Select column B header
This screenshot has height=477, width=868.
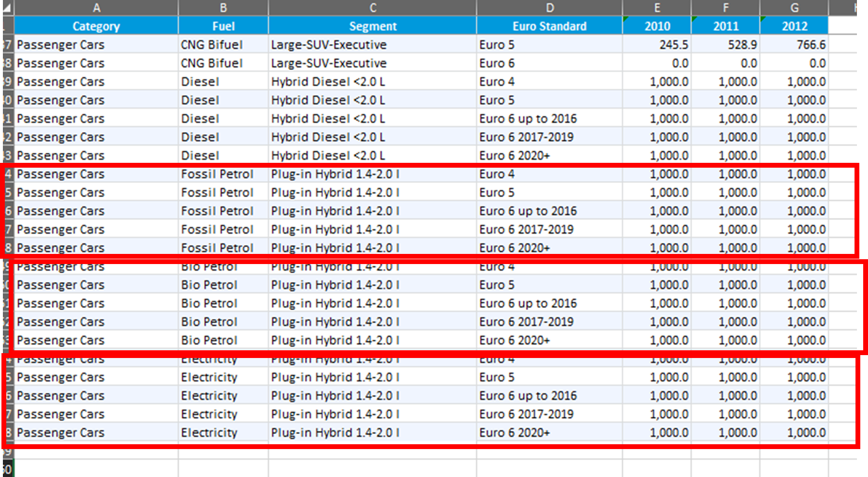coord(223,8)
